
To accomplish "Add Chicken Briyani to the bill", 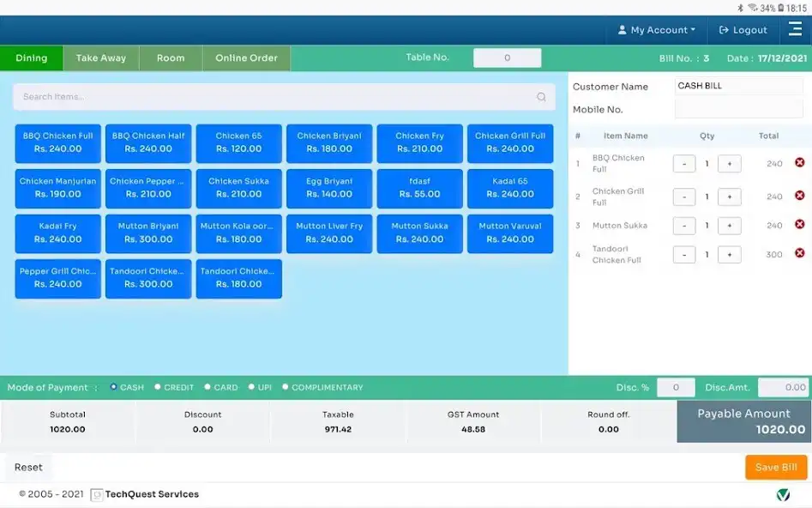I will pos(329,143).
